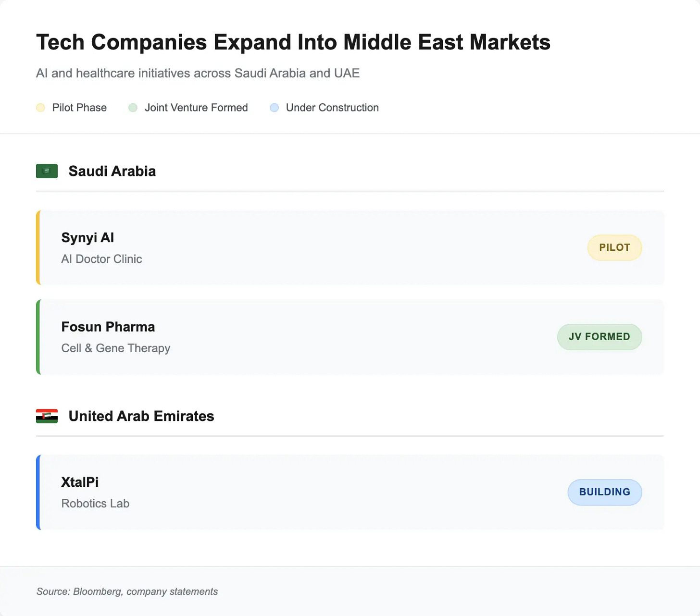Click the green Joint Venture Formed dot

[133, 108]
